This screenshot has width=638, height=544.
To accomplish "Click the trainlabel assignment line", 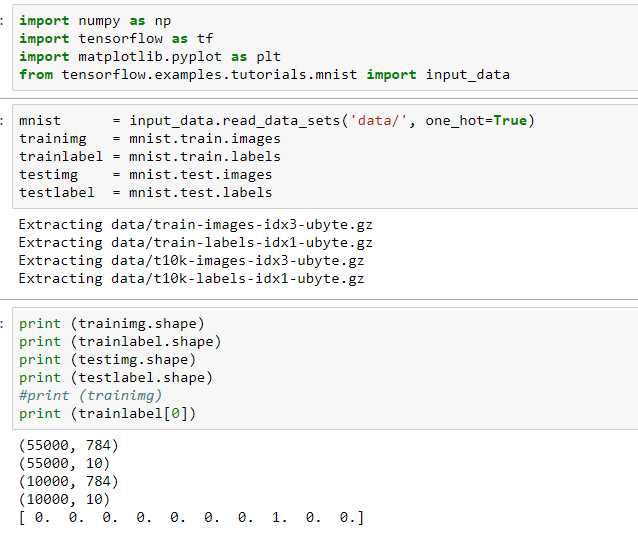I will click(150, 157).
